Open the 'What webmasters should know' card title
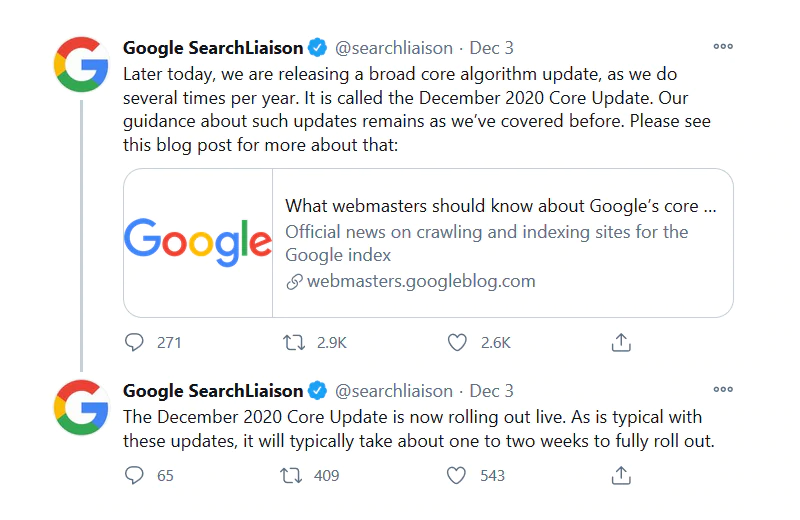The width and height of the screenshot is (800, 520). pyautogui.click(x=501, y=206)
